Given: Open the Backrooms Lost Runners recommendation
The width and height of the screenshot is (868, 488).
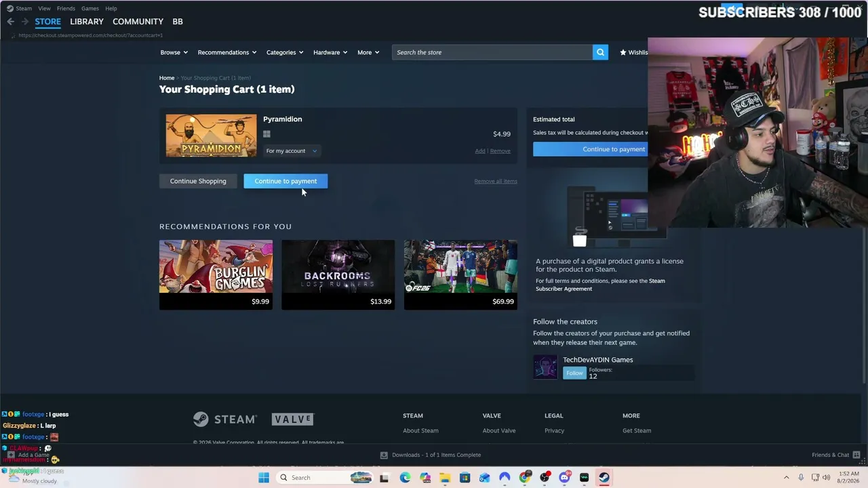Looking at the screenshot, I should pos(338,274).
